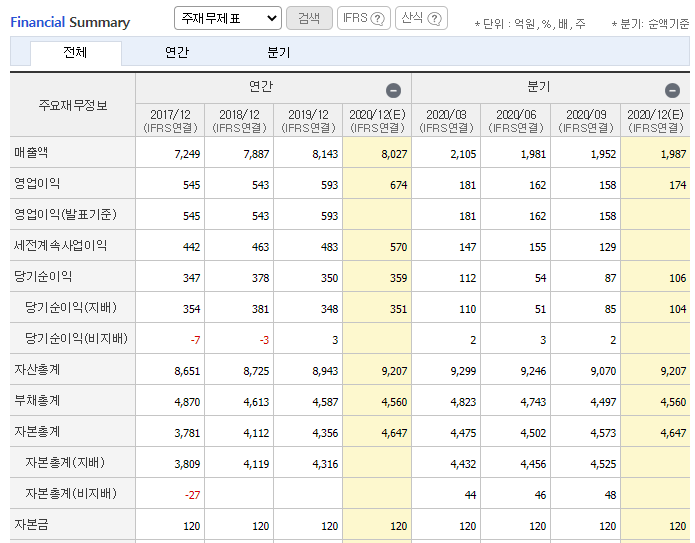
Task: Click the 2020/06 quarterly column header
Action: pos(516,121)
